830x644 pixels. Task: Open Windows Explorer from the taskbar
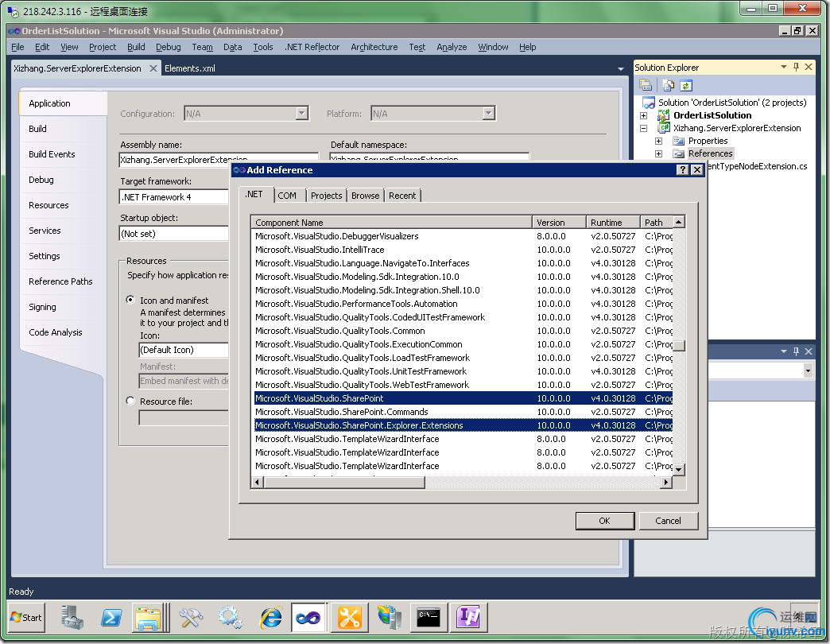(x=149, y=618)
